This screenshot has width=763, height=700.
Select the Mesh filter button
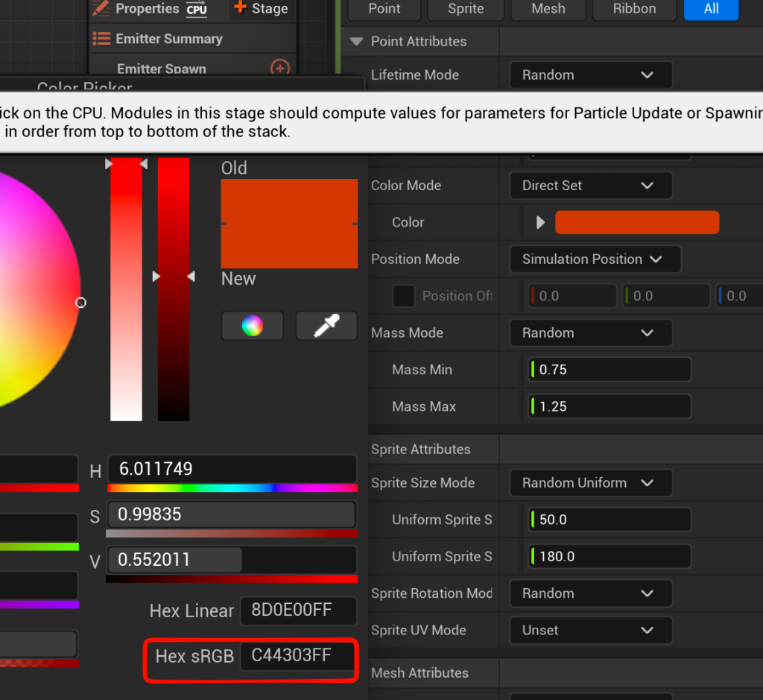coord(548,9)
